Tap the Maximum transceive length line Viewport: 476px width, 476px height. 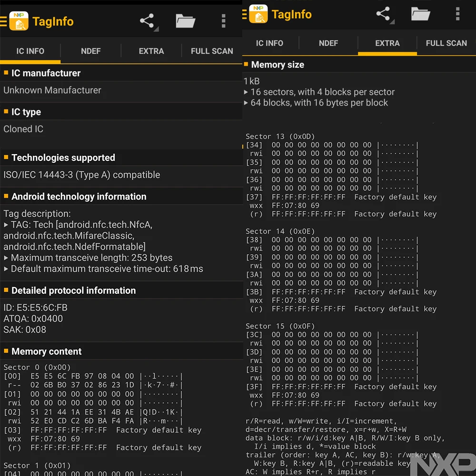click(89, 258)
